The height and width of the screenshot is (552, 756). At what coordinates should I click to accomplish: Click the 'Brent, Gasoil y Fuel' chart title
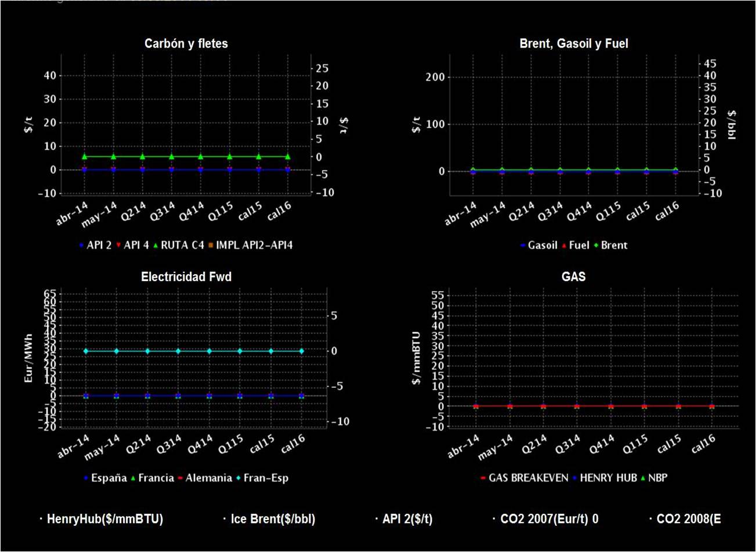coord(573,44)
